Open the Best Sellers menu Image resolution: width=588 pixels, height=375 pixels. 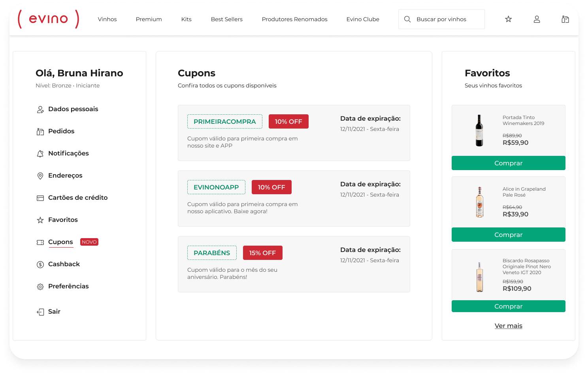(227, 19)
